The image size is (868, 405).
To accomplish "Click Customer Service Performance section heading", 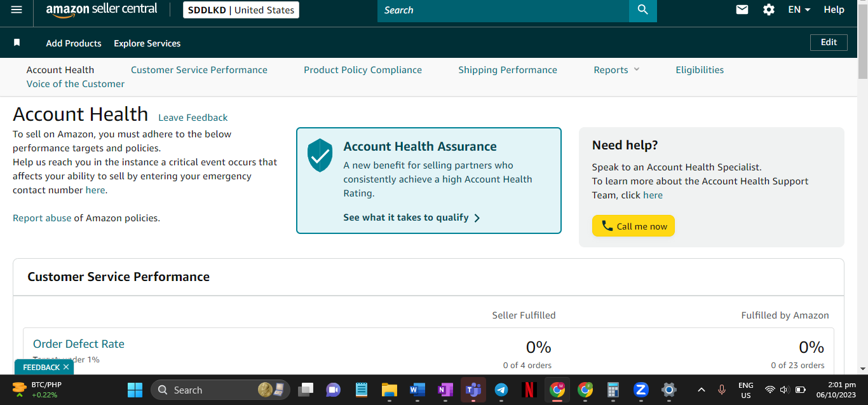I will (x=118, y=277).
